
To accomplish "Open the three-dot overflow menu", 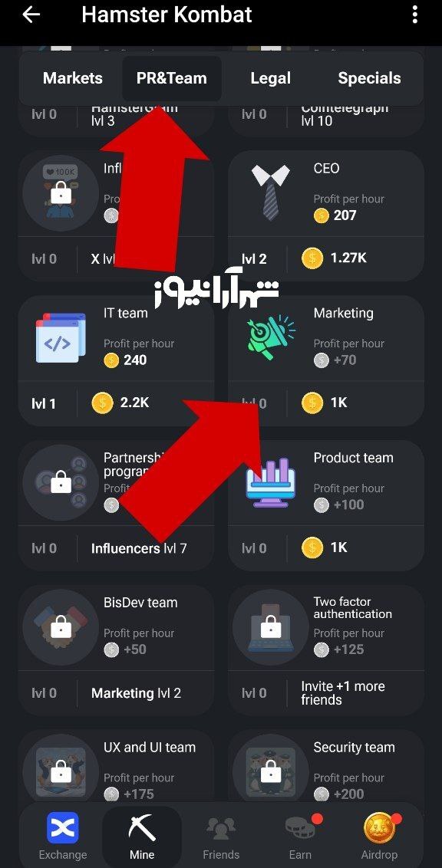I will (415, 15).
